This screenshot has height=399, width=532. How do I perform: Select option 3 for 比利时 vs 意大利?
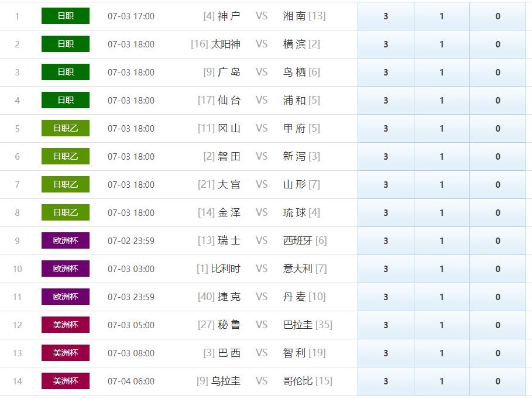coord(386,269)
